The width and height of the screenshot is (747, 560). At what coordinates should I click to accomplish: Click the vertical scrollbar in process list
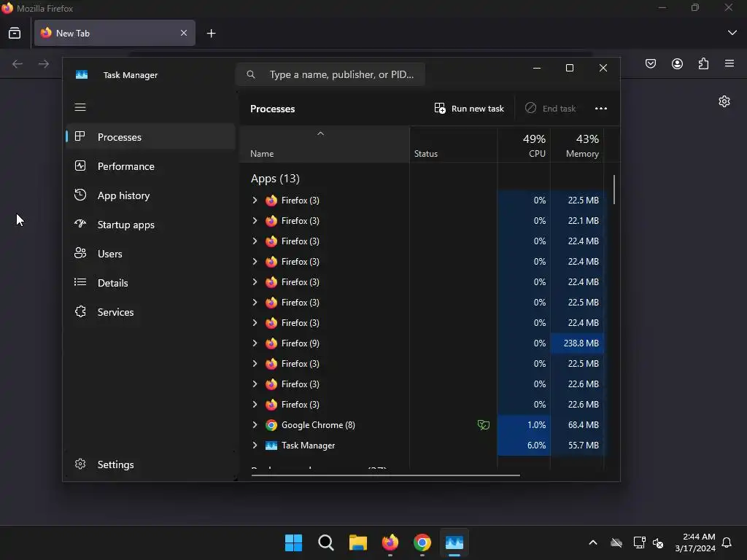click(614, 190)
